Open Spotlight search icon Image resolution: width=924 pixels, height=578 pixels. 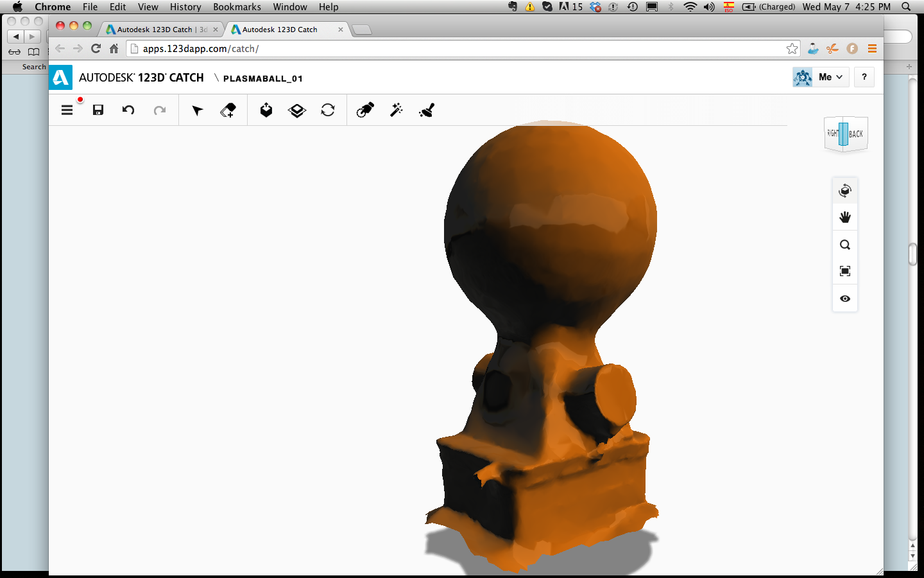click(906, 6)
